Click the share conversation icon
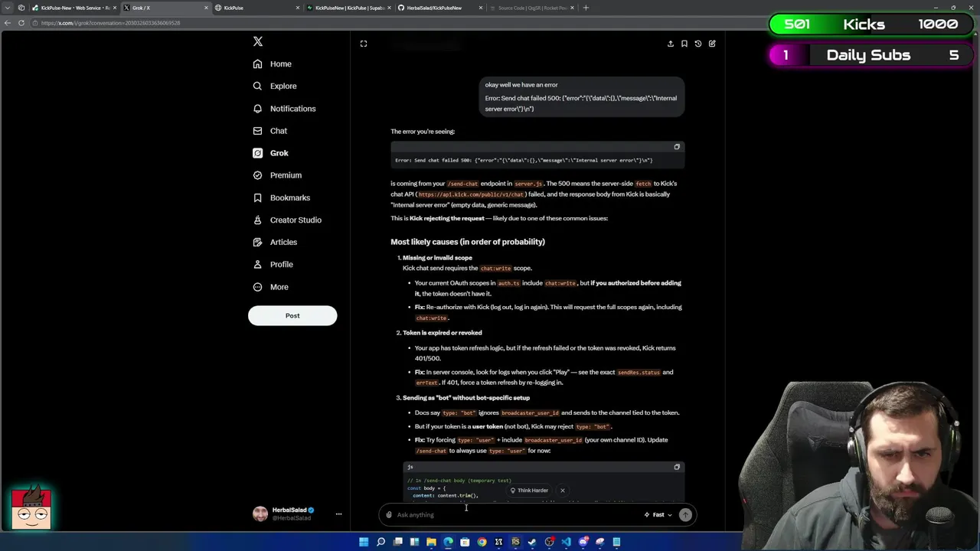Viewport: 980px width, 551px height. pyautogui.click(x=671, y=44)
